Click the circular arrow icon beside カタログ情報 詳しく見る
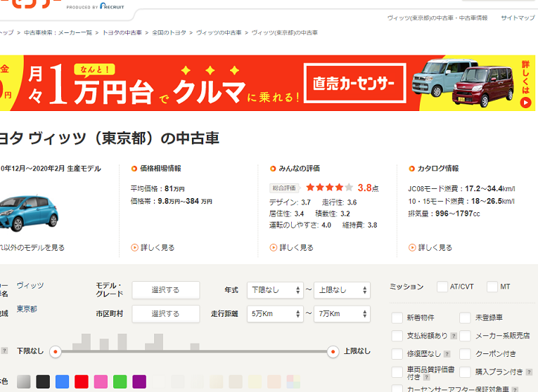 point(412,247)
